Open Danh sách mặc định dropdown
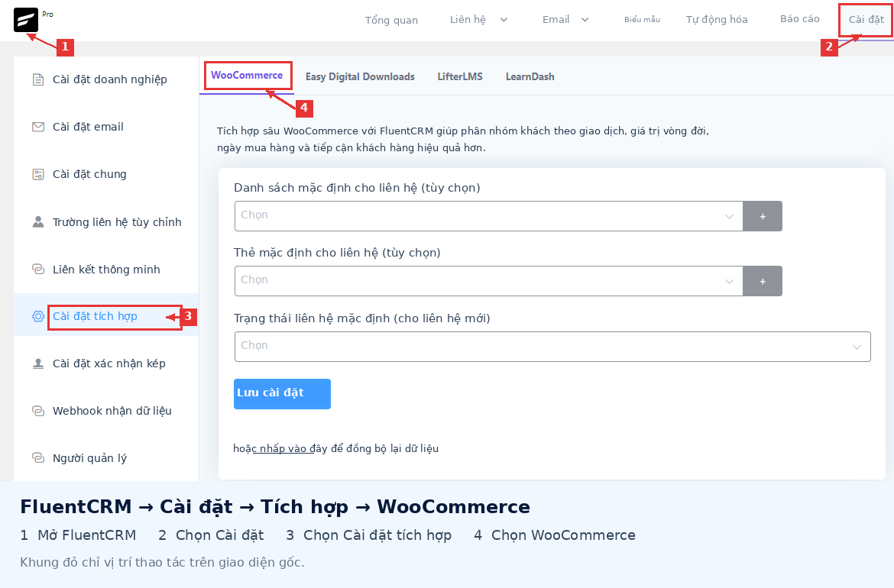894x588 pixels. [x=488, y=216]
